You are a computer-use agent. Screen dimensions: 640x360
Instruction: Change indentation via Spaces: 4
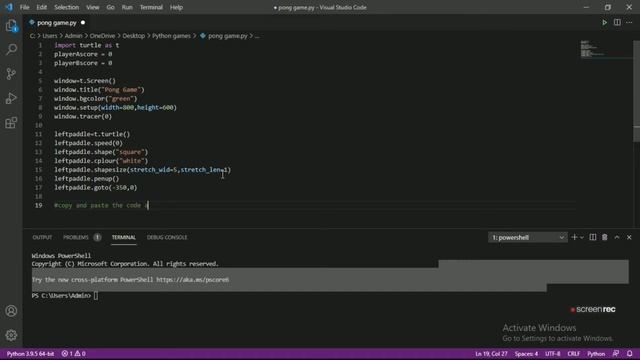point(526,353)
